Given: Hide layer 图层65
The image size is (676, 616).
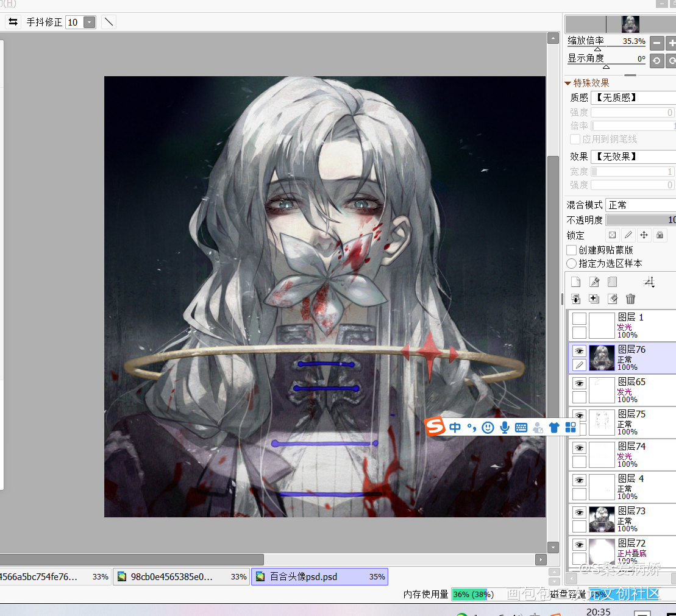Looking at the screenshot, I should pyautogui.click(x=579, y=383).
